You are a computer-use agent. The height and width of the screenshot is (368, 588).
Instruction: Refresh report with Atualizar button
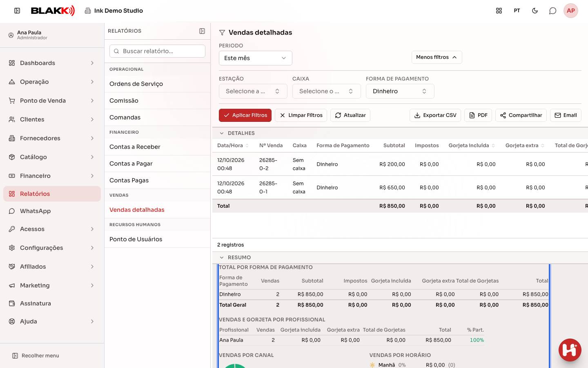point(350,115)
